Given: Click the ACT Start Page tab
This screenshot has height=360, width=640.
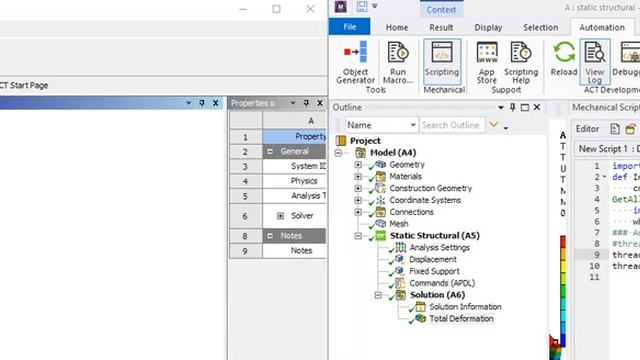Looking at the screenshot, I should (x=24, y=85).
